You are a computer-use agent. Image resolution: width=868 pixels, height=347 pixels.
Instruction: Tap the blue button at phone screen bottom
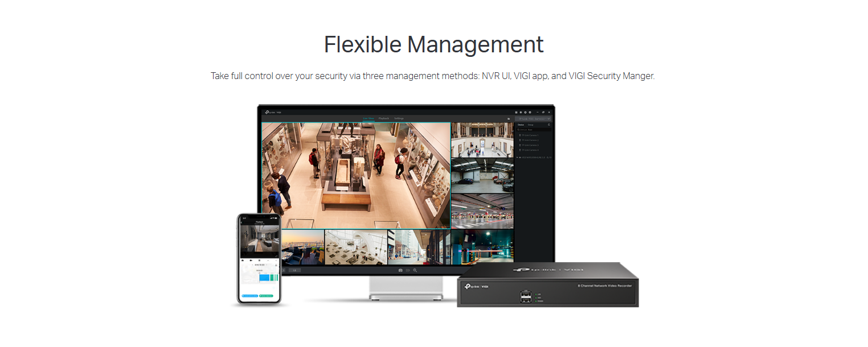click(x=249, y=296)
